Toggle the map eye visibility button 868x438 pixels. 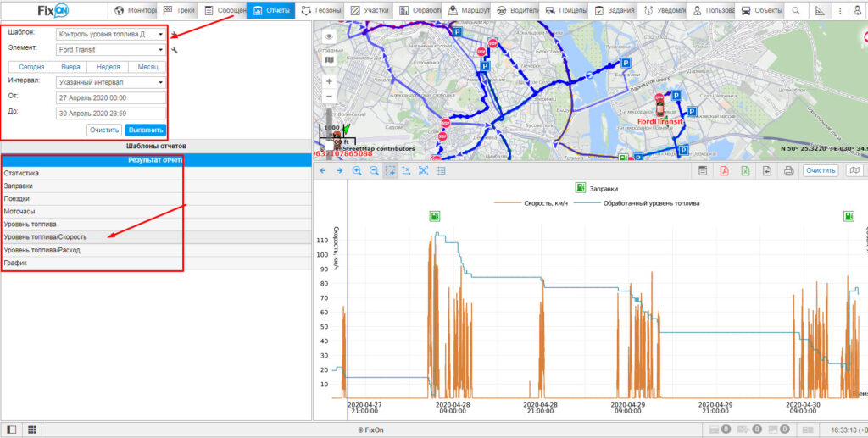click(x=329, y=37)
